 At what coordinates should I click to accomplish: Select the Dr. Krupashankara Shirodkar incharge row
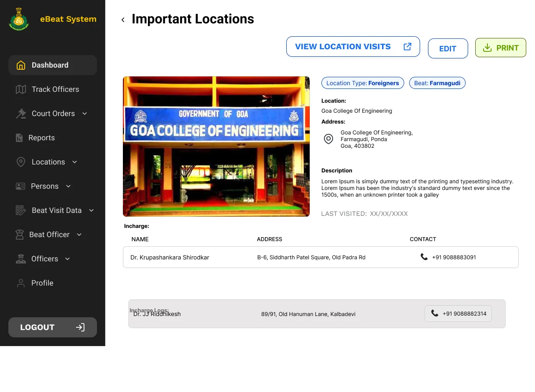click(321, 257)
